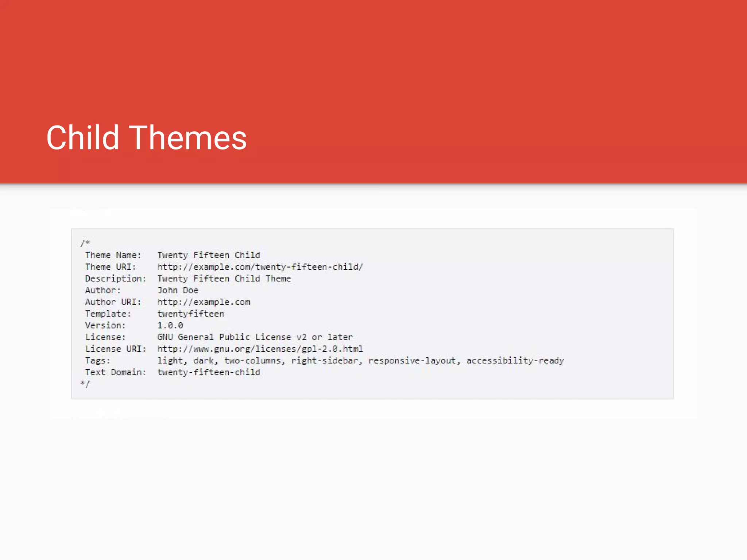Click the 'Author:' label

[103, 290]
